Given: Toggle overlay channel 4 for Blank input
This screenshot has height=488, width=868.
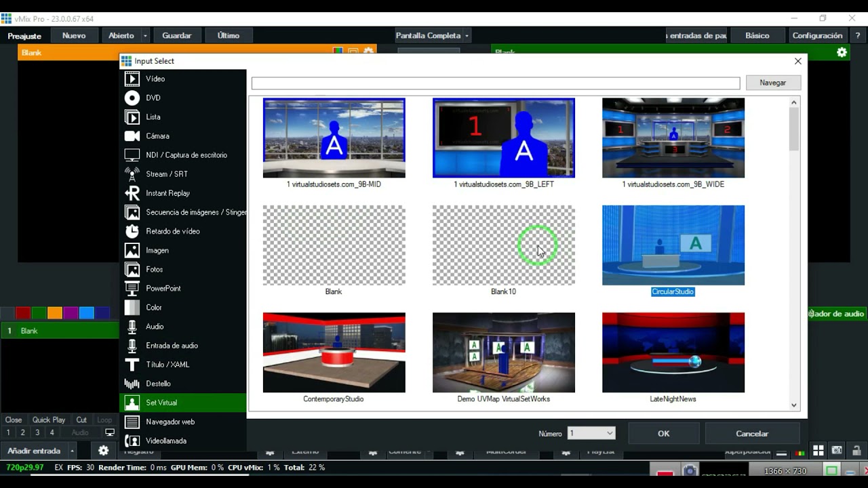Looking at the screenshot, I should pos(52,432).
